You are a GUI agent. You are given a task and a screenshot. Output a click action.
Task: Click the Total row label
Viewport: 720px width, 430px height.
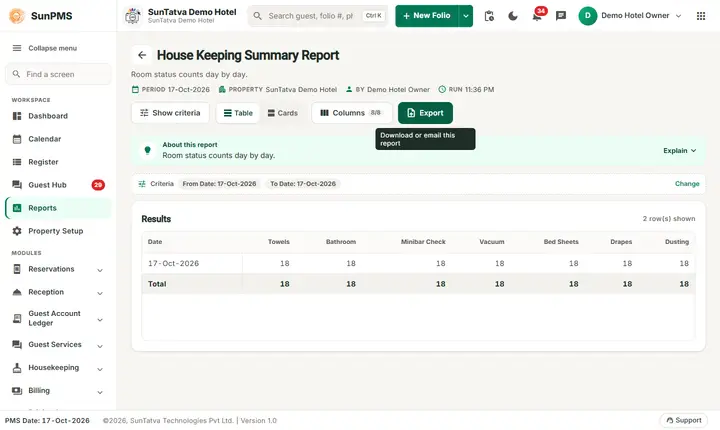pos(157,284)
